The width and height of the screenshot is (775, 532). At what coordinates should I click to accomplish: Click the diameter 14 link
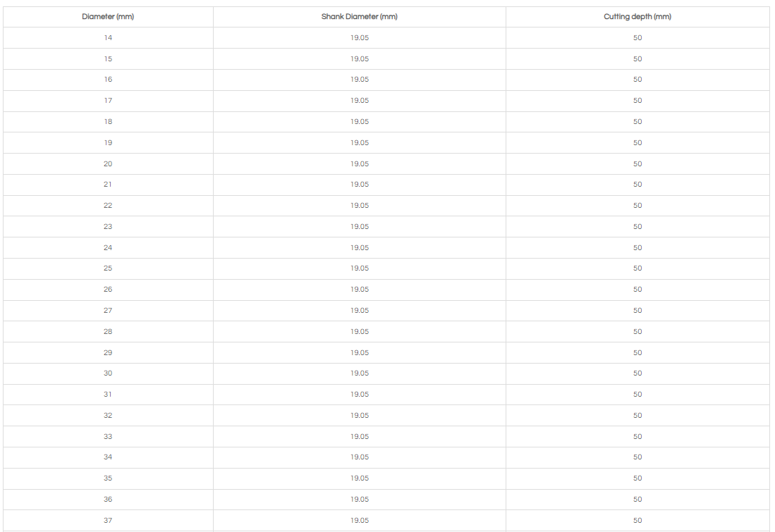(x=108, y=38)
